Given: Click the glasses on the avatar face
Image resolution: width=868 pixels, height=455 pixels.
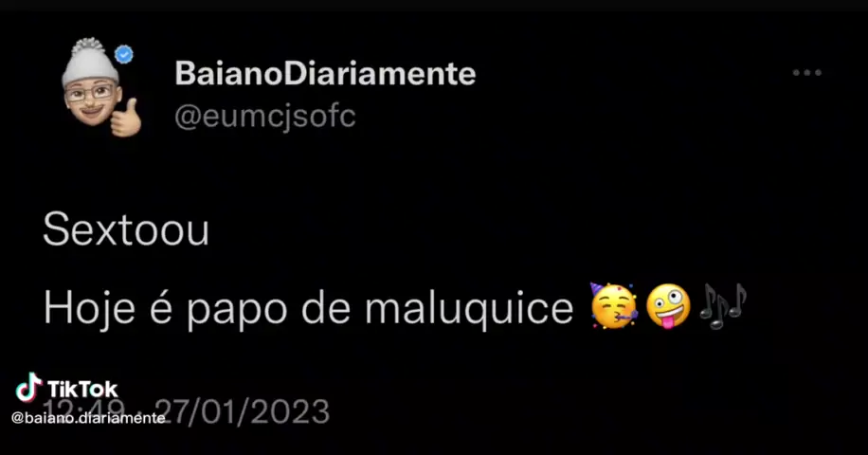Looking at the screenshot, I should pos(88,93).
